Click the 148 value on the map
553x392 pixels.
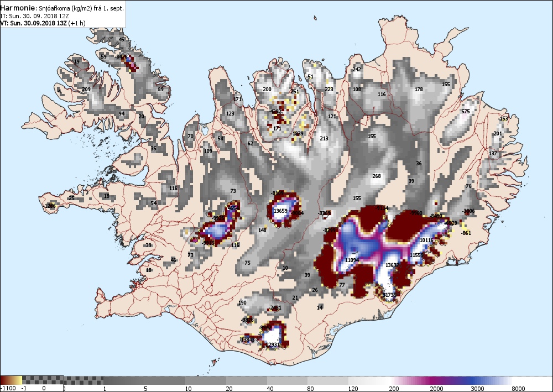262,230
